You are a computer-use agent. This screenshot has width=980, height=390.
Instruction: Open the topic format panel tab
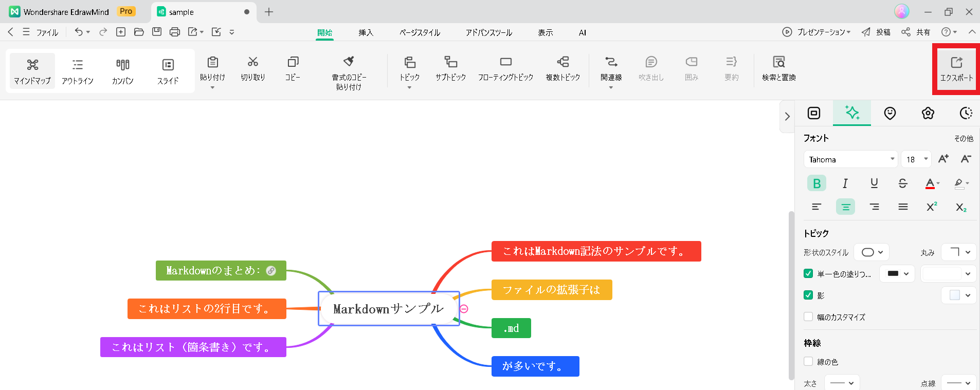click(814, 113)
